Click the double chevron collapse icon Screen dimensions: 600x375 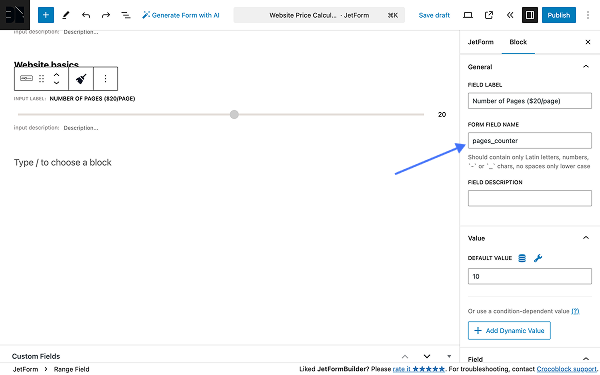(510, 15)
